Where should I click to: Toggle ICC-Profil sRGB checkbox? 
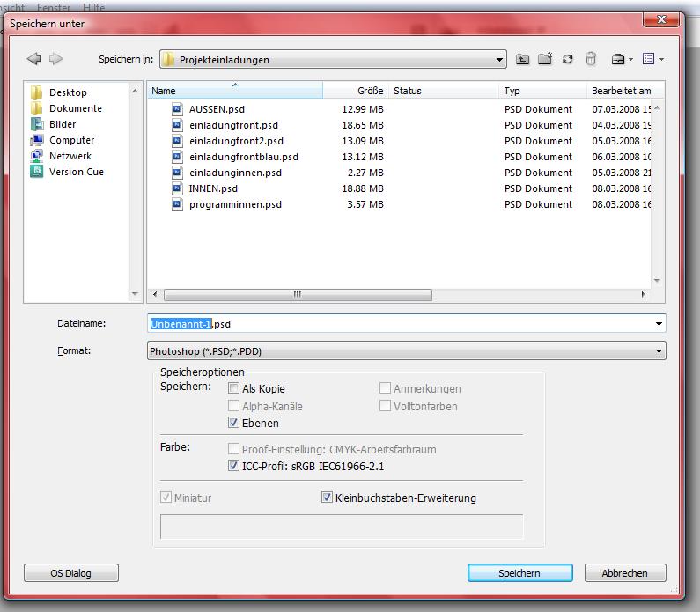[x=234, y=466]
